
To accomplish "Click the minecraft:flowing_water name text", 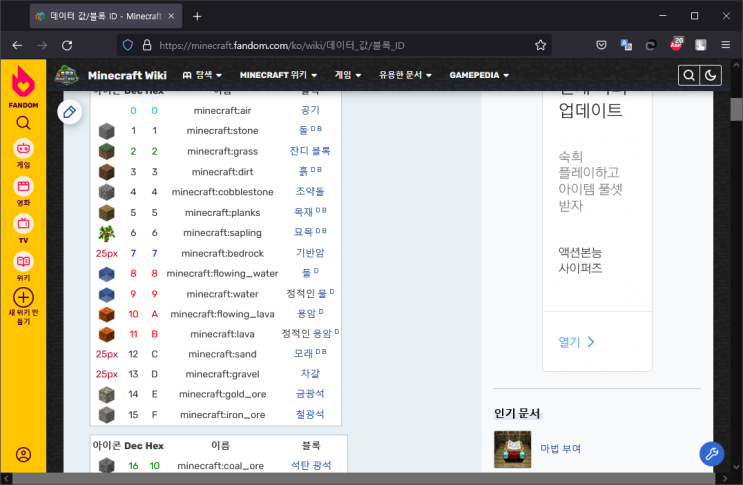I will pos(222,274).
